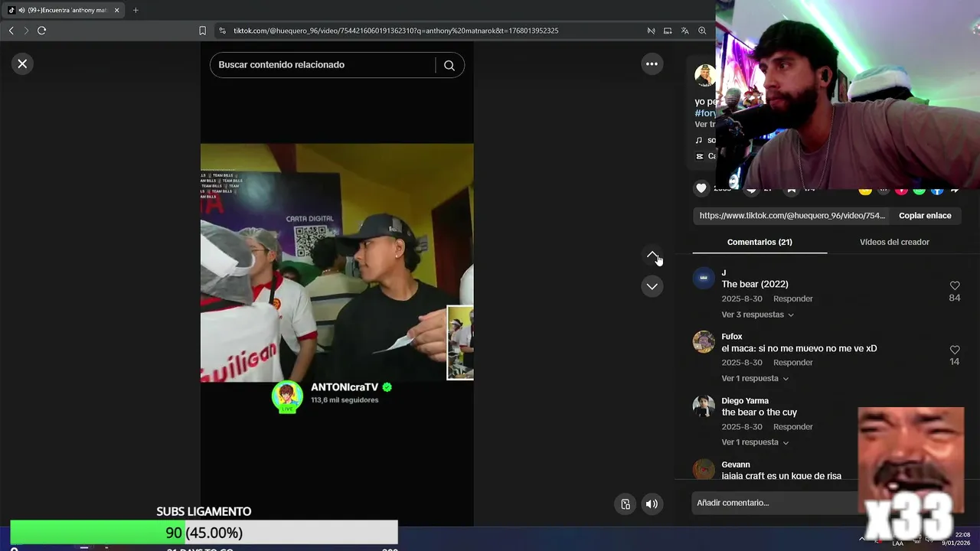This screenshot has height=551, width=980.
Task: Open a new browser tab with plus
Action: (136, 10)
